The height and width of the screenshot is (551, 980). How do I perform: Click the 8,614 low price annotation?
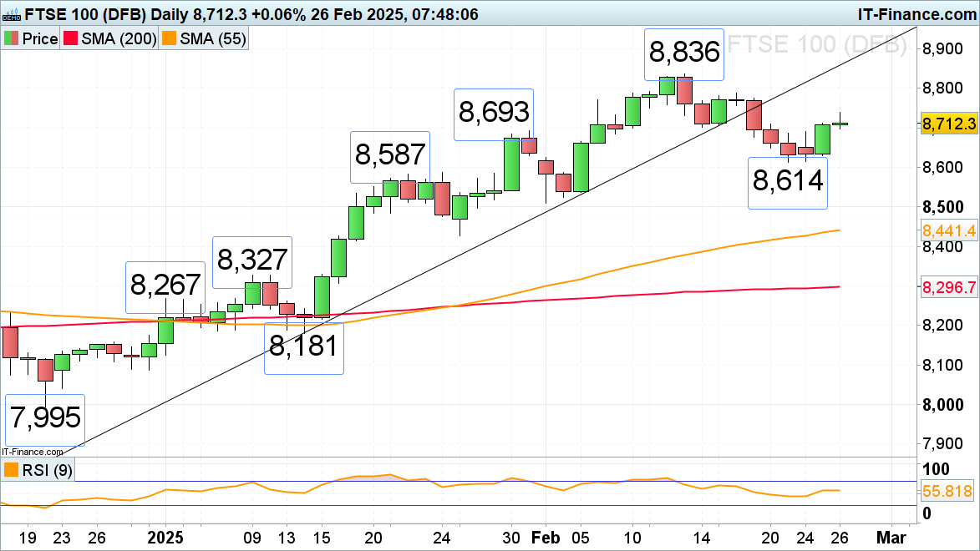click(789, 179)
